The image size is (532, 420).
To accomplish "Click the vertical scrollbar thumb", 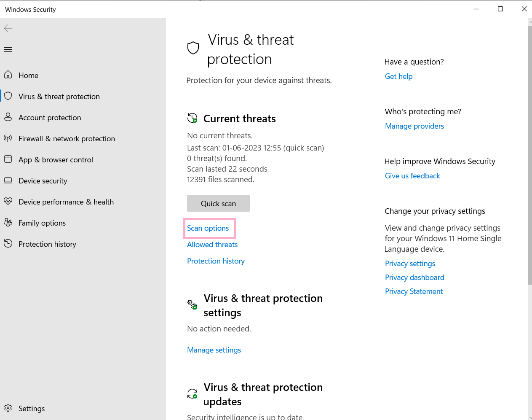I will coord(530,152).
